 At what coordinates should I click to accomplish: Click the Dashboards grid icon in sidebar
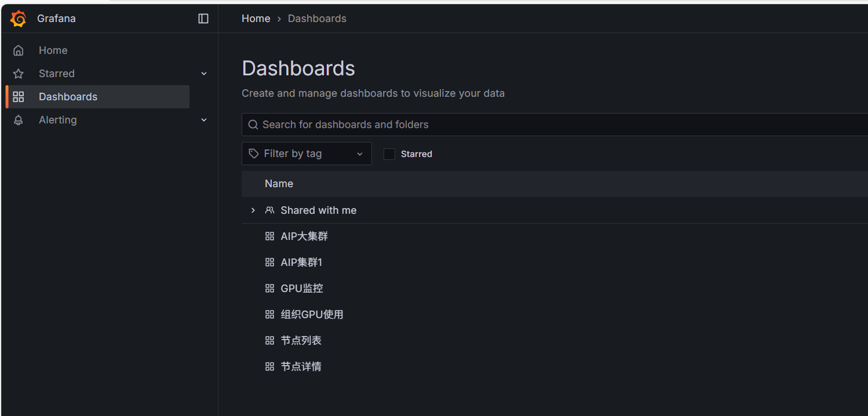point(19,97)
